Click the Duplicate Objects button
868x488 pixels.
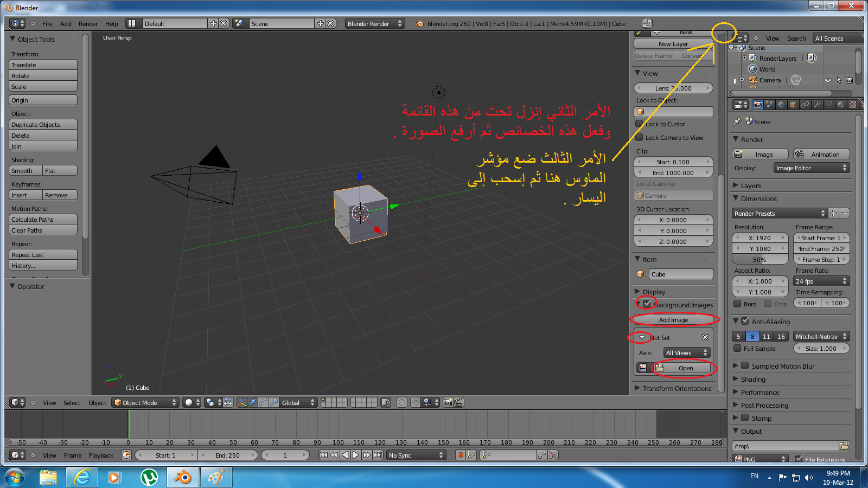(43, 125)
